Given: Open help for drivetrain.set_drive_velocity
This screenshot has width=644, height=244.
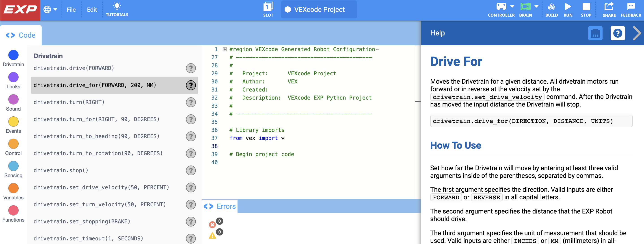Looking at the screenshot, I should tap(191, 187).
